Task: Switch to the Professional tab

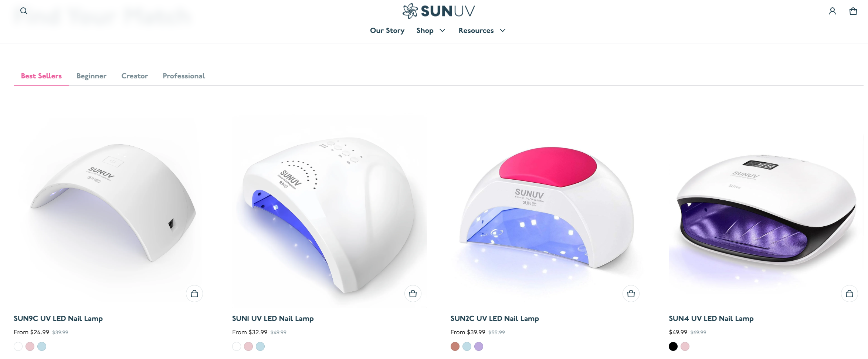Action: point(184,76)
